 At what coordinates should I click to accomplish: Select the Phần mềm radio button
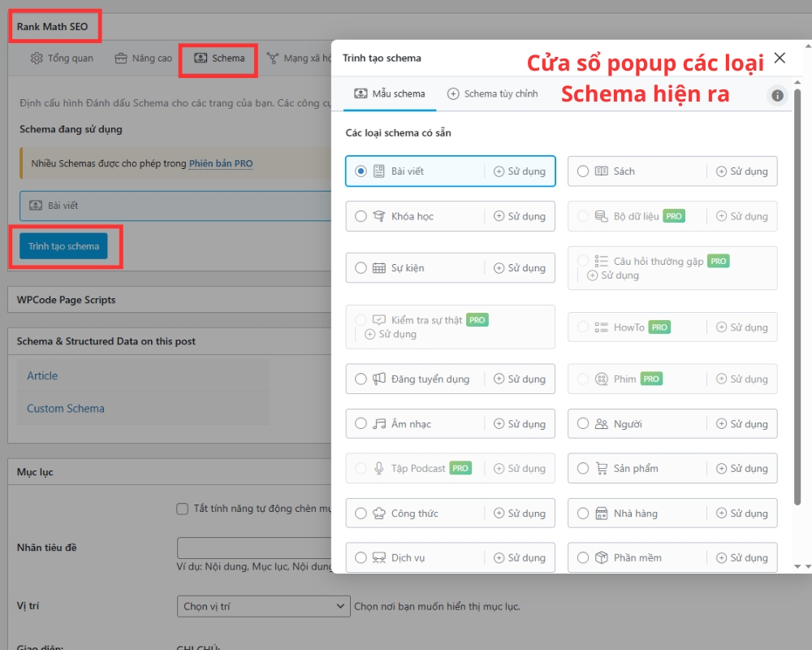[x=583, y=557]
